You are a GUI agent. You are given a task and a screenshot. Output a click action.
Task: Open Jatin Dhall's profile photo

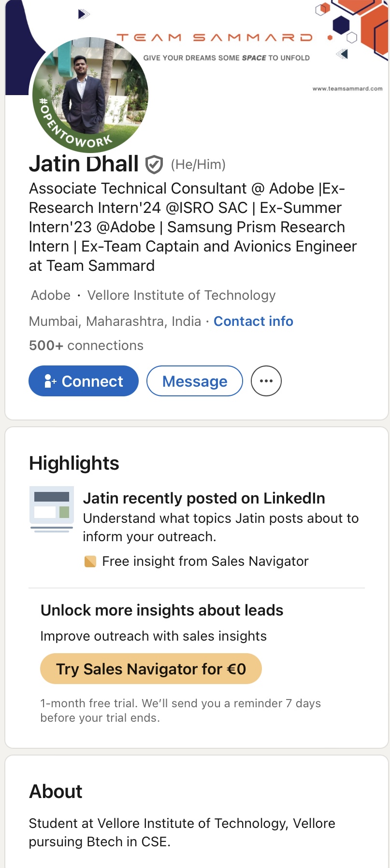(x=90, y=94)
